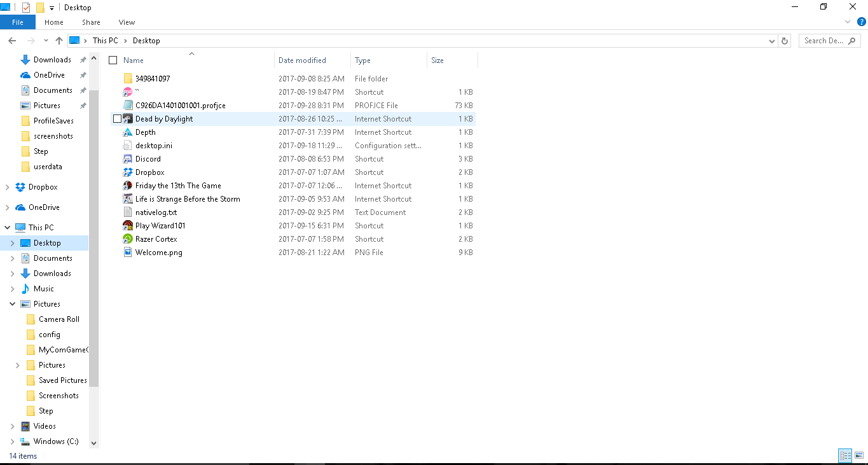Click the Videos icon in the navigation pane
Viewport: 868px width, 465px height.
(25, 426)
